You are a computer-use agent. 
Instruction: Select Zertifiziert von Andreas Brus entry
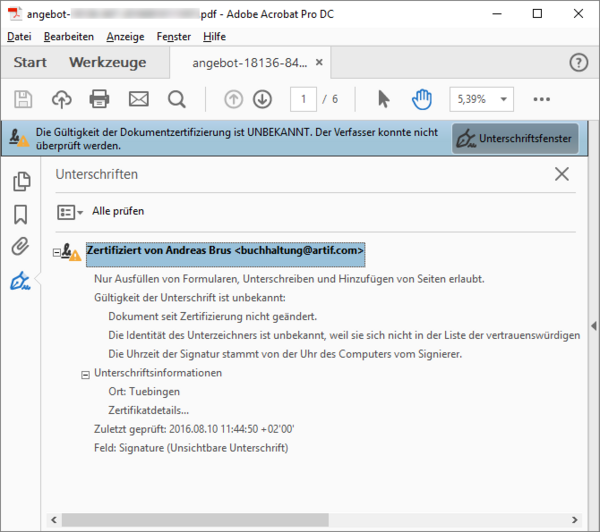click(x=225, y=254)
